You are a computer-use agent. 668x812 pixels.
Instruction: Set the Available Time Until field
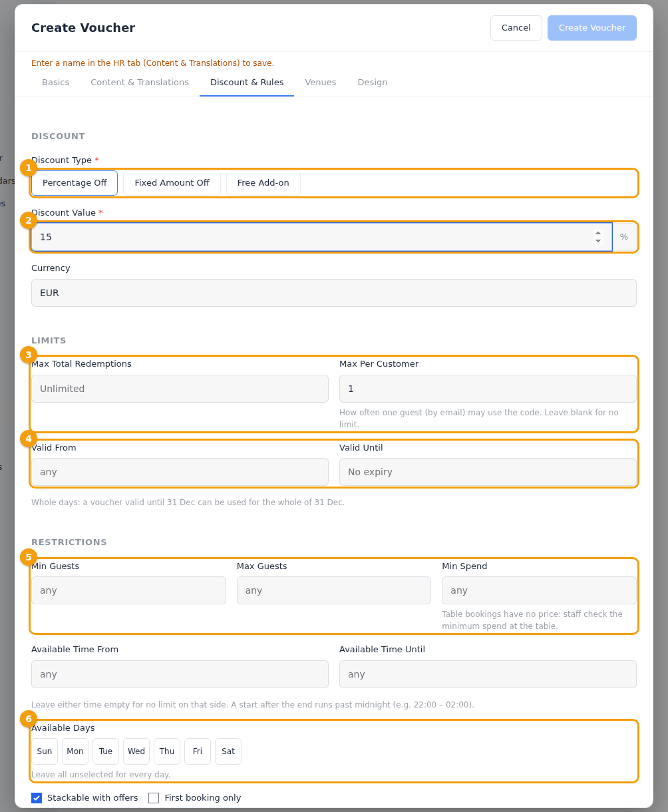488,674
